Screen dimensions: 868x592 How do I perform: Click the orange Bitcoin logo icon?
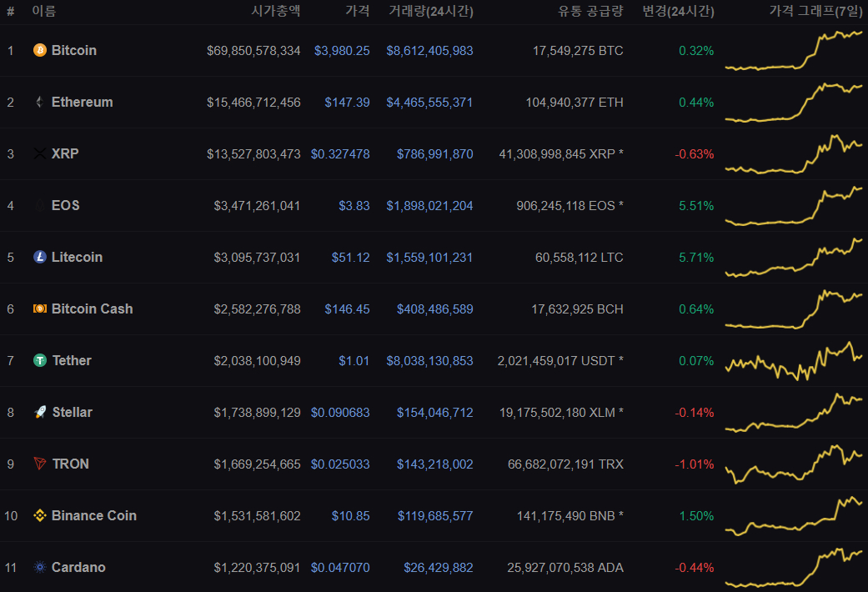(x=40, y=50)
